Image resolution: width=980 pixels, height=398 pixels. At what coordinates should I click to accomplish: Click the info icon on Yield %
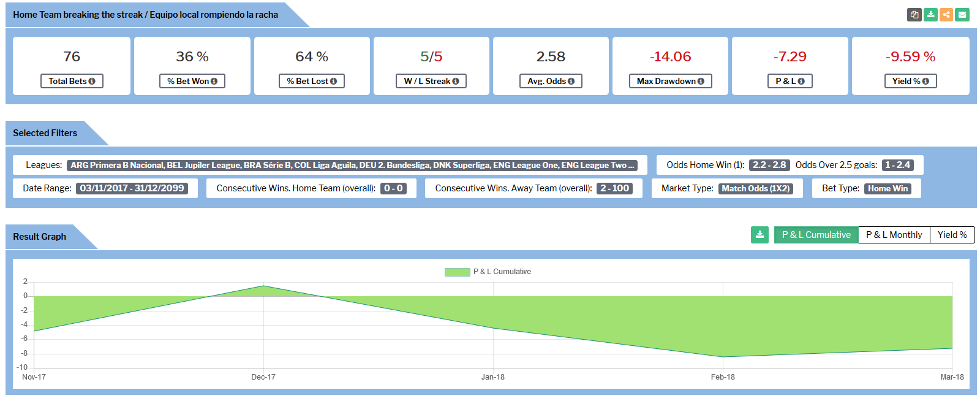(925, 81)
